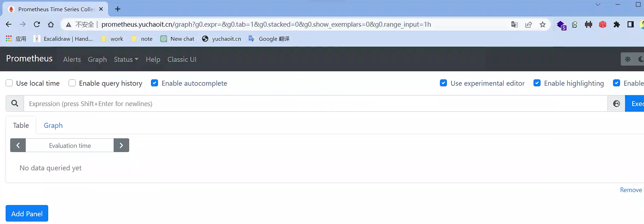Check Enable query history

click(x=72, y=83)
